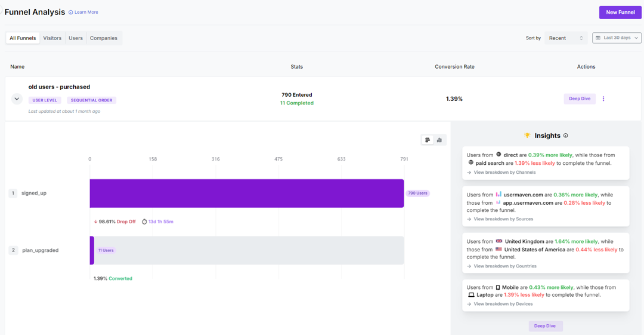Click the 11 Users badge
Screen dimensions: 644x335
[x=106, y=250]
